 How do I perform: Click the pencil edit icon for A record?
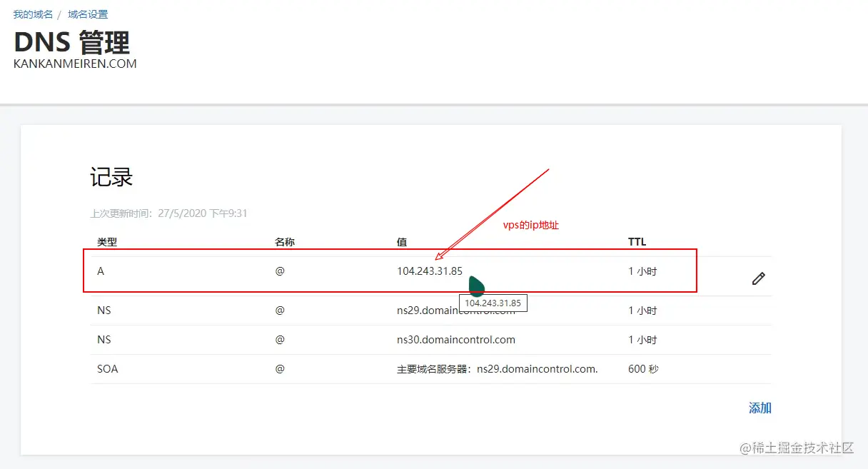759,278
